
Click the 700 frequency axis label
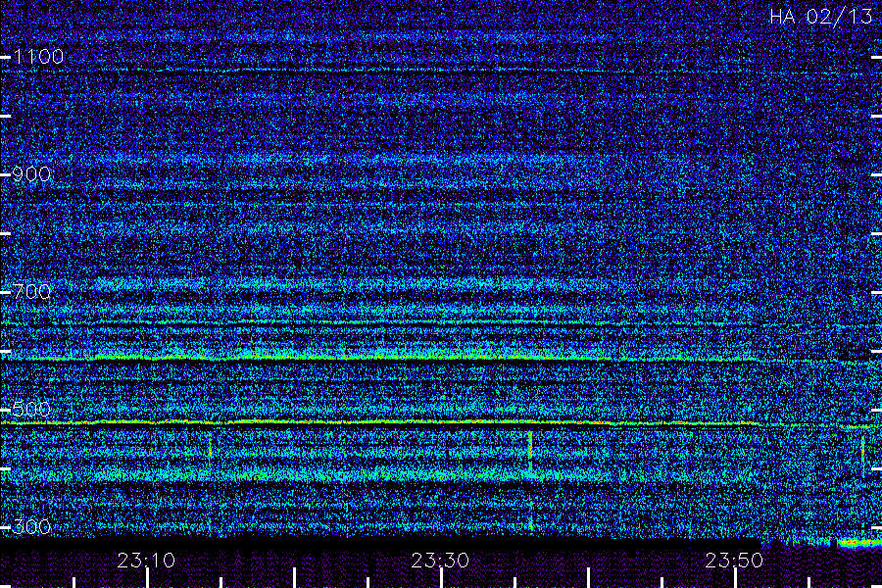(31, 292)
